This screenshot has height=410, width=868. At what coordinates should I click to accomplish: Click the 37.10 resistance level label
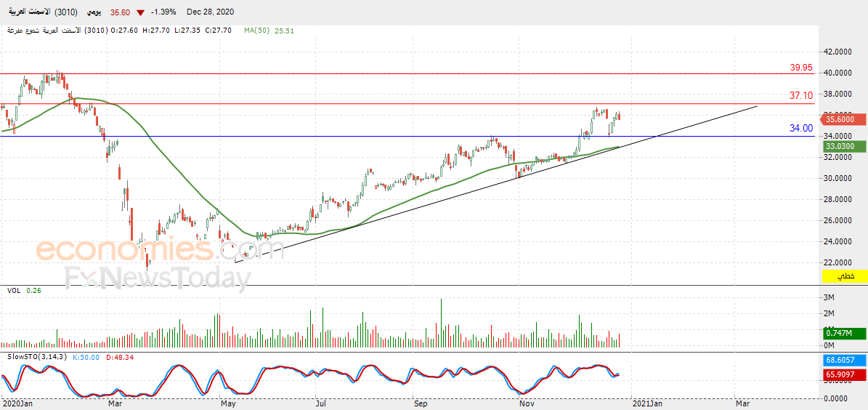(x=801, y=96)
